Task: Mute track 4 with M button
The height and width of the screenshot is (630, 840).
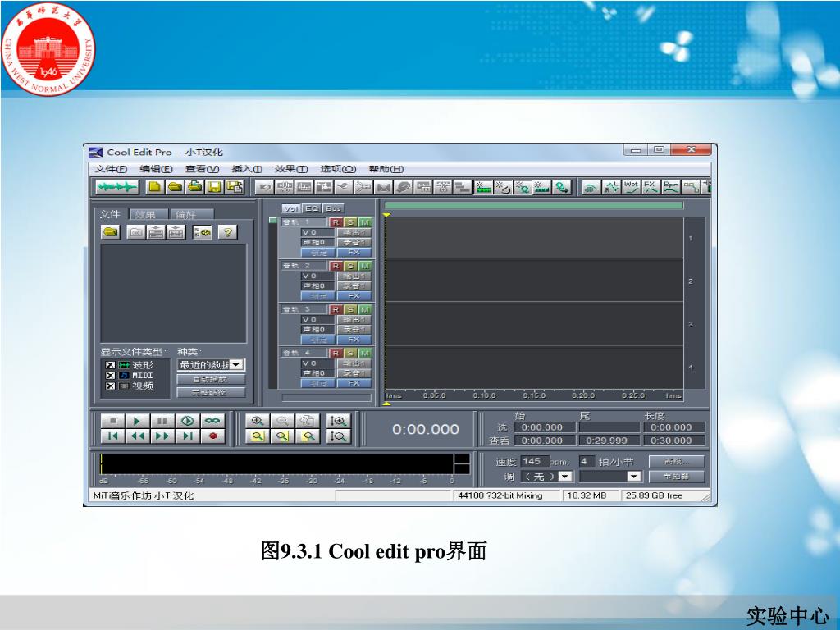Action: [x=365, y=353]
